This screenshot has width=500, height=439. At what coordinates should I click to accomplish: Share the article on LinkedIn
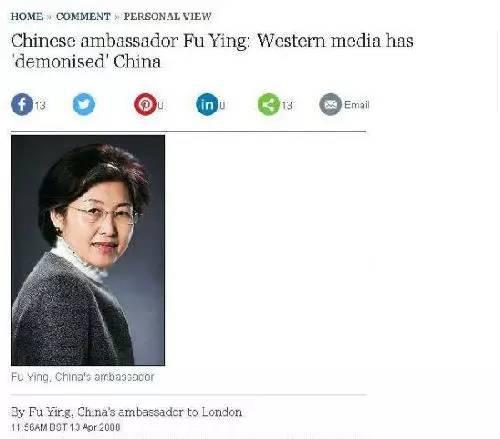tap(207, 104)
